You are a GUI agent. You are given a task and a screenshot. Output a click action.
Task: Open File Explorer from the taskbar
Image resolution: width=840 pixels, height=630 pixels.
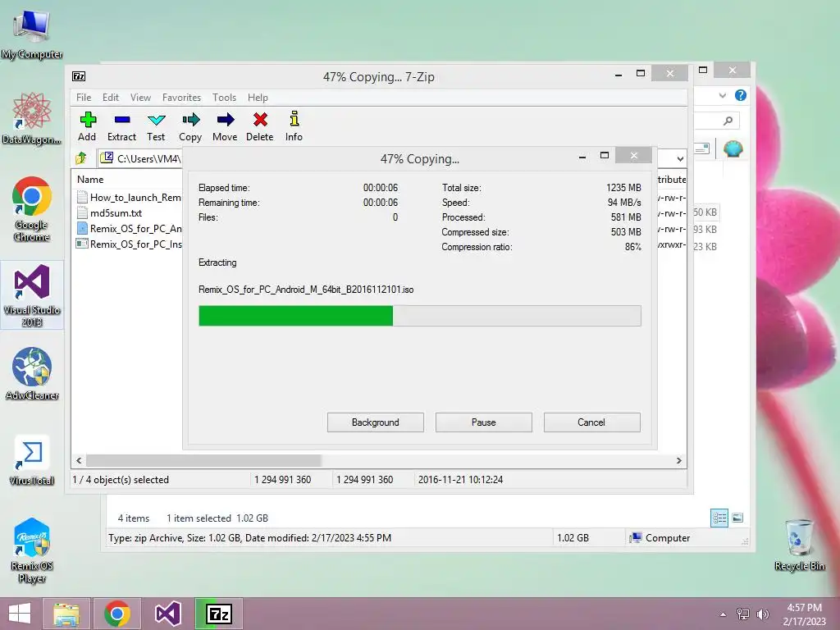pyautogui.click(x=66, y=614)
